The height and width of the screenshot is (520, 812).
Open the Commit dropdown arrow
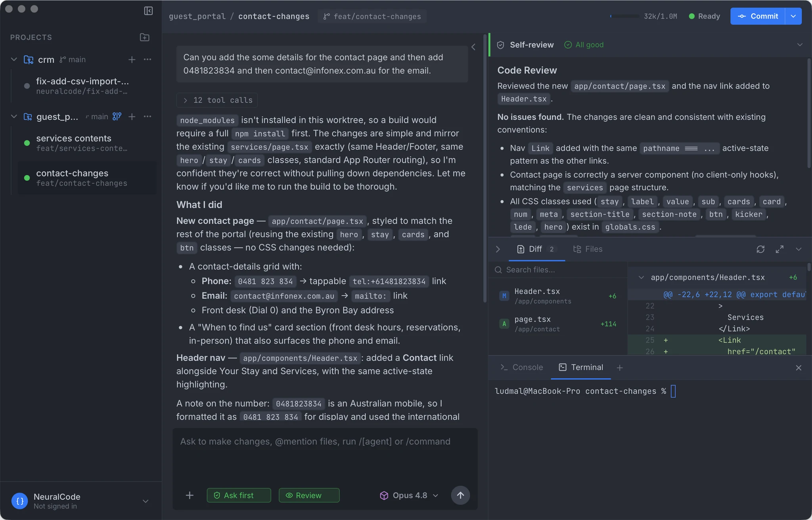pos(793,16)
